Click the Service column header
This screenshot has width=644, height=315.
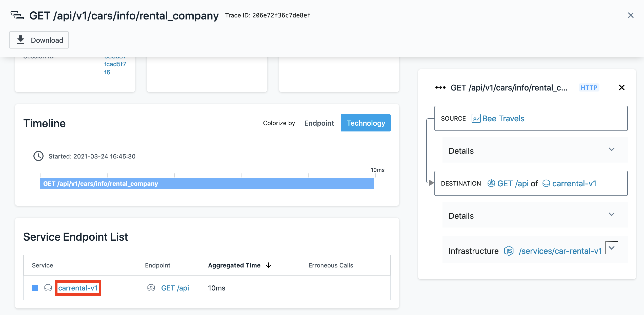[43, 265]
